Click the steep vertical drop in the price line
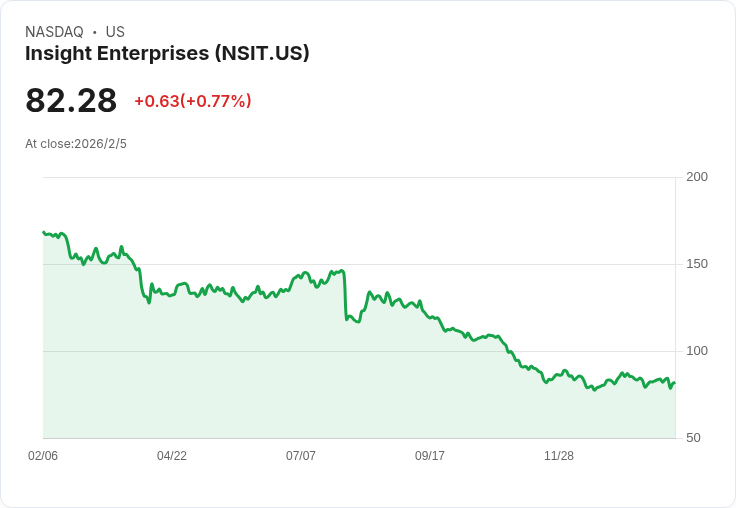This screenshot has width=736, height=508. point(345,295)
